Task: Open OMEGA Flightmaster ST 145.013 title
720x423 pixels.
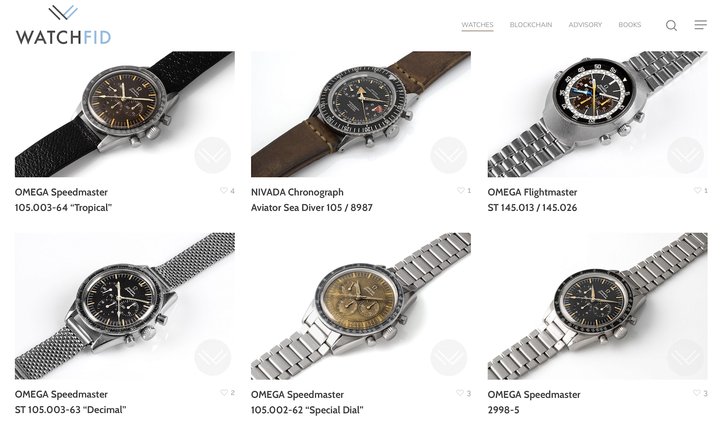Action: 533,200
